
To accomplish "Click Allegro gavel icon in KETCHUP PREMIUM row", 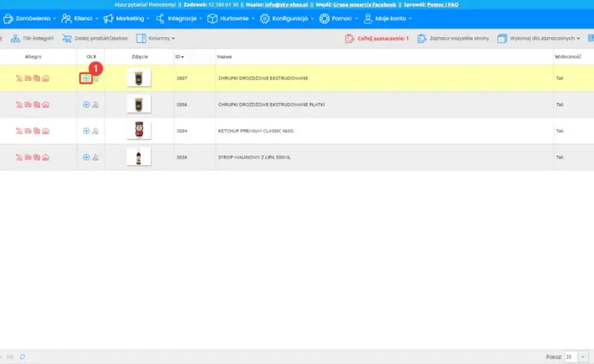I will 19,131.
